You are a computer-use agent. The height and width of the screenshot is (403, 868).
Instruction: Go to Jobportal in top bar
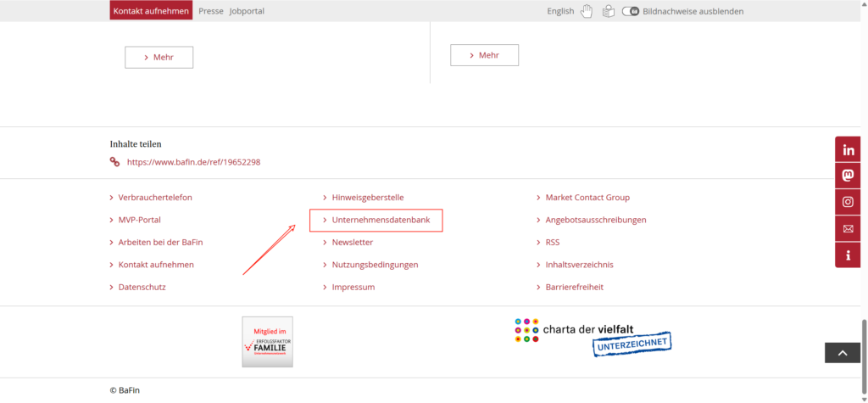click(x=247, y=11)
